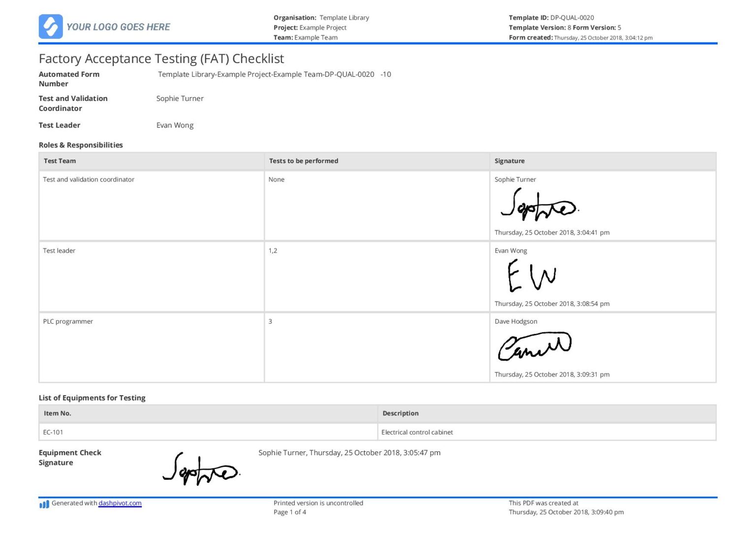Click the Equipment Check Signature image
This screenshot has width=756, height=535.
[x=202, y=469]
